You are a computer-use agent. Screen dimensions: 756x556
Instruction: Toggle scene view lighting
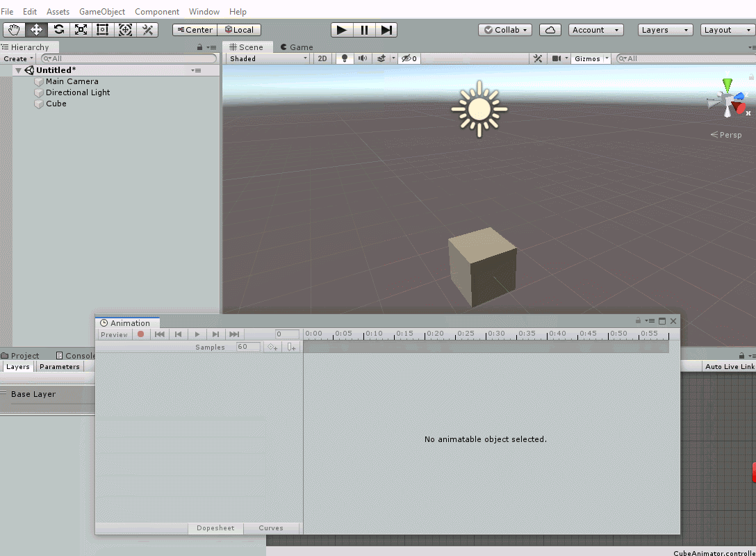[x=344, y=58]
